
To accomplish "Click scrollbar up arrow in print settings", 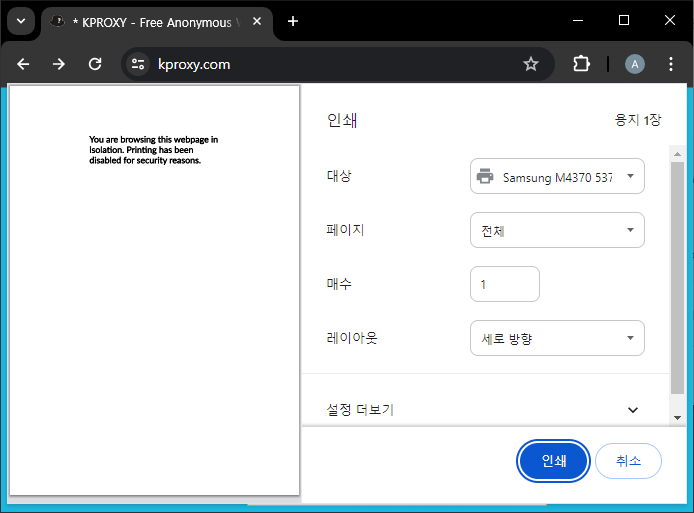I will pos(677,154).
